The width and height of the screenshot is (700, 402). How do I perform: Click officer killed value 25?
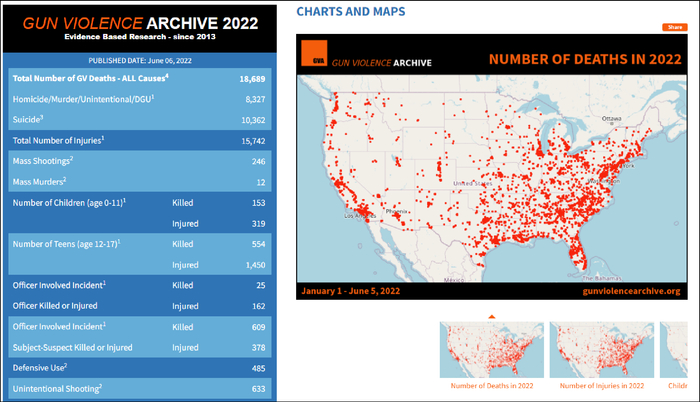tap(261, 285)
